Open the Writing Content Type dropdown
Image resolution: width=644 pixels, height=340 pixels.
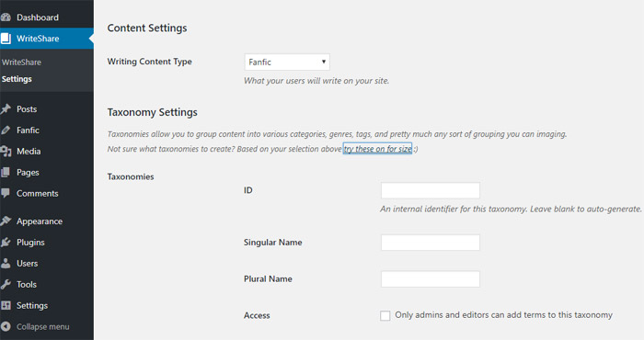[287, 62]
